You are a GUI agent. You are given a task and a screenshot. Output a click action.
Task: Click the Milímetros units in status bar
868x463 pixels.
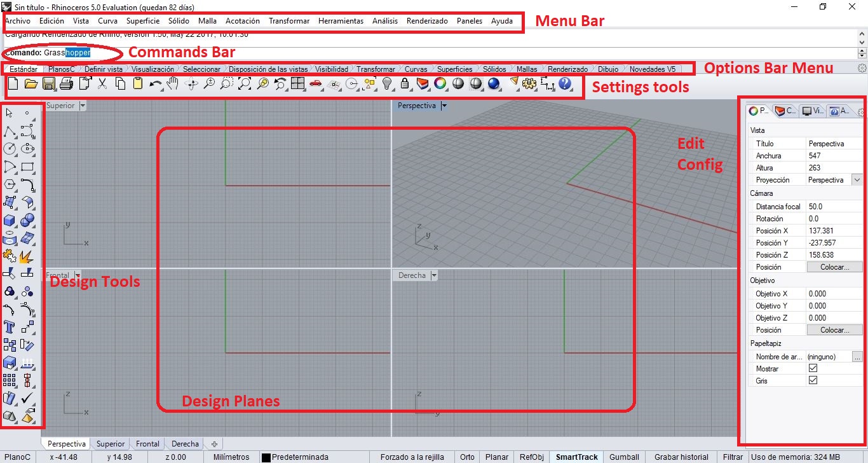tap(232, 457)
